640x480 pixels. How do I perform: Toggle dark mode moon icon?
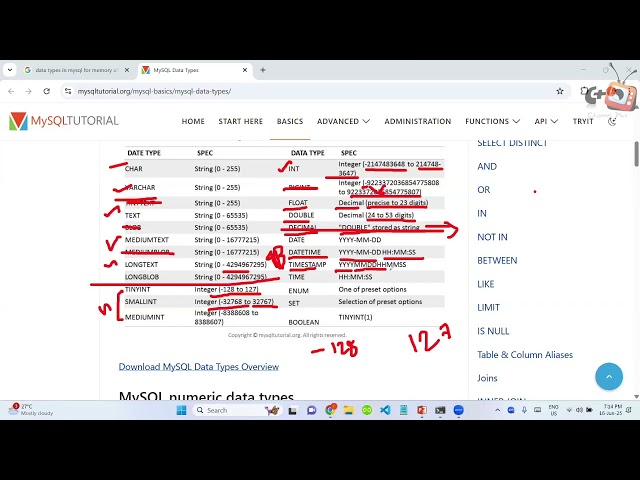tap(612, 122)
